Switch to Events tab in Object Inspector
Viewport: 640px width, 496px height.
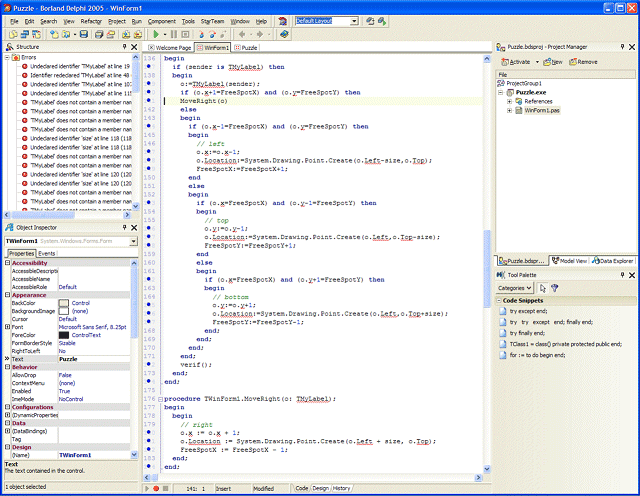tap(47, 254)
